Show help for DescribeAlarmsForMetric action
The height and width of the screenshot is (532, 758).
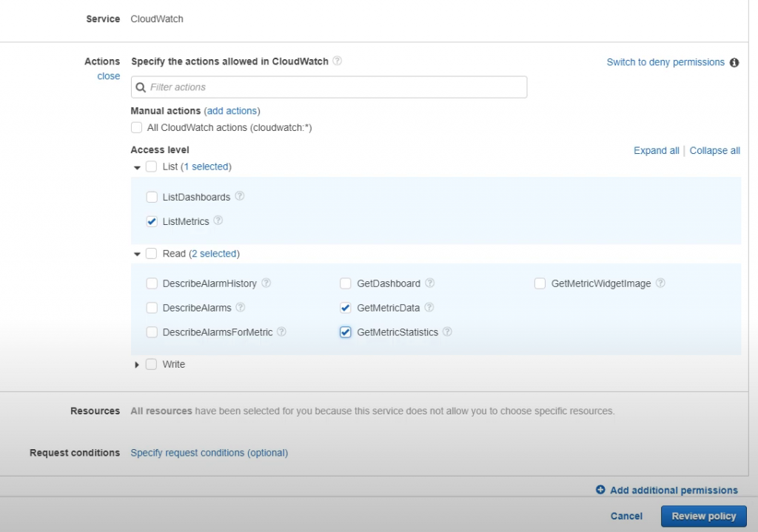coord(281,331)
